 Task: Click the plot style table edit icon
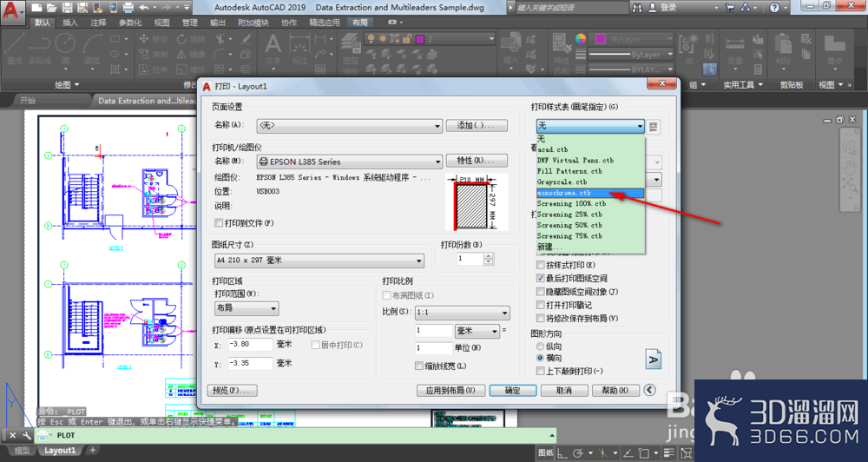click(x=654, y=127)
